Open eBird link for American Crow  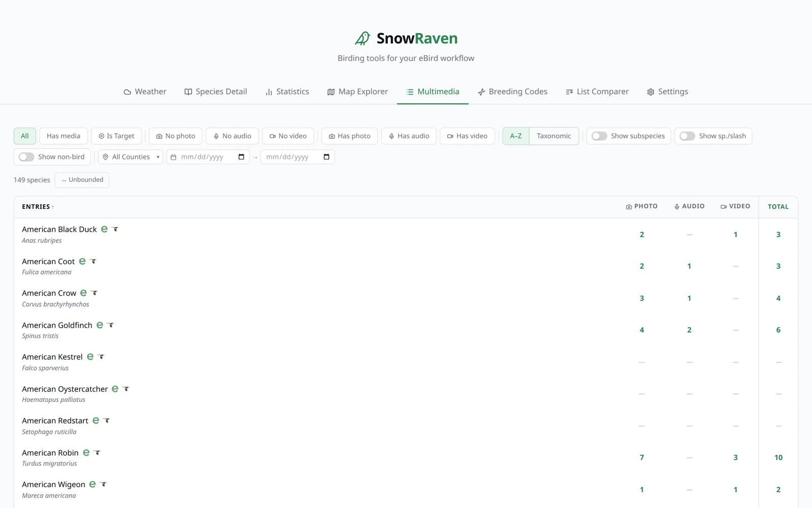84,293
